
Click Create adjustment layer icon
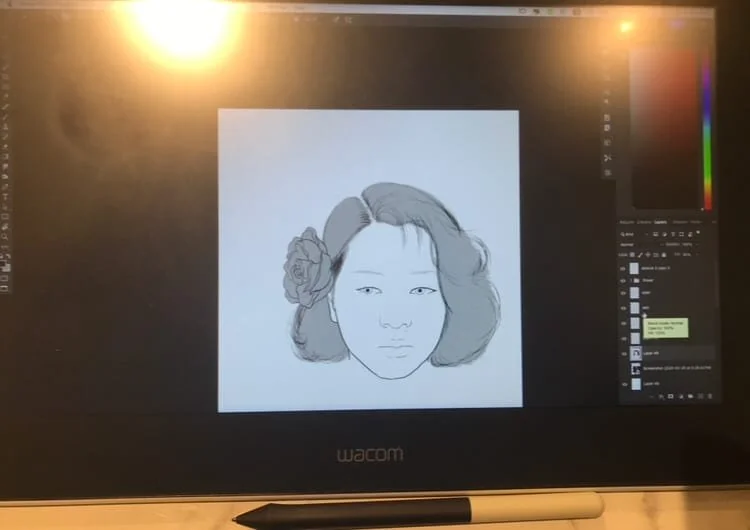(681, 396)
